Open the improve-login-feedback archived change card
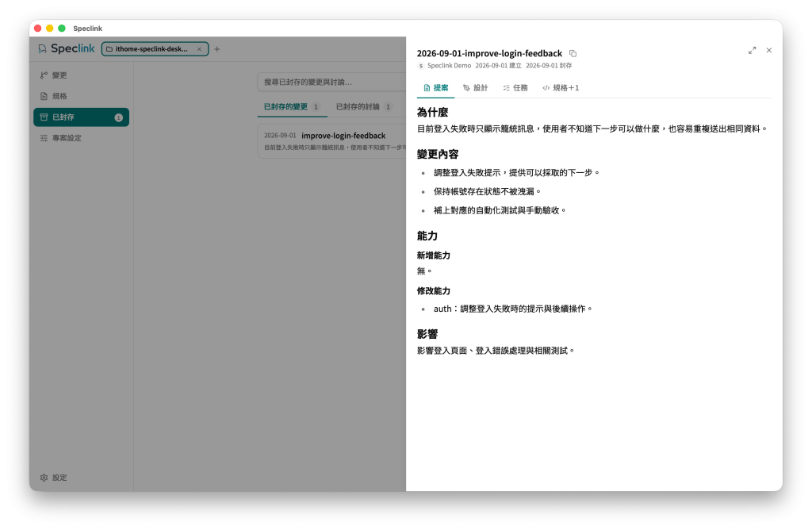Viewport: 812px width, 530px height. coord(332,140)
